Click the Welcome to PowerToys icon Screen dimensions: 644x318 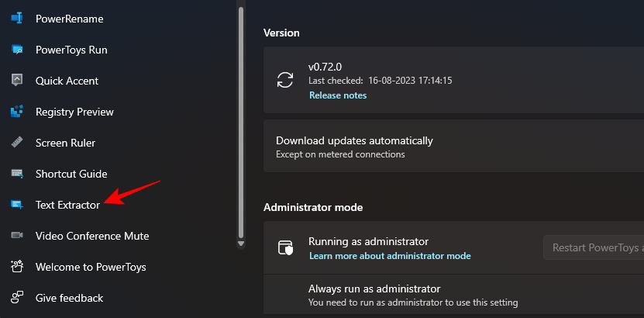[x=17, y=267]
